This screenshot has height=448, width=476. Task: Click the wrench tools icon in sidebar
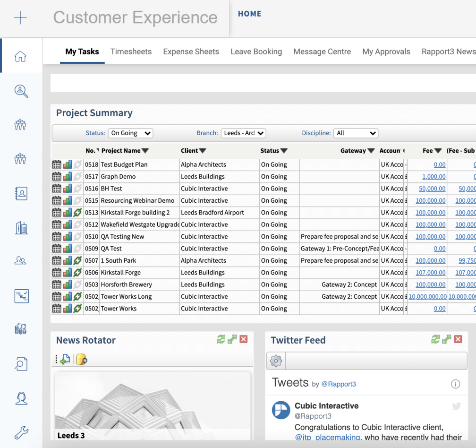pyautogui.click(x=21, y=432)
